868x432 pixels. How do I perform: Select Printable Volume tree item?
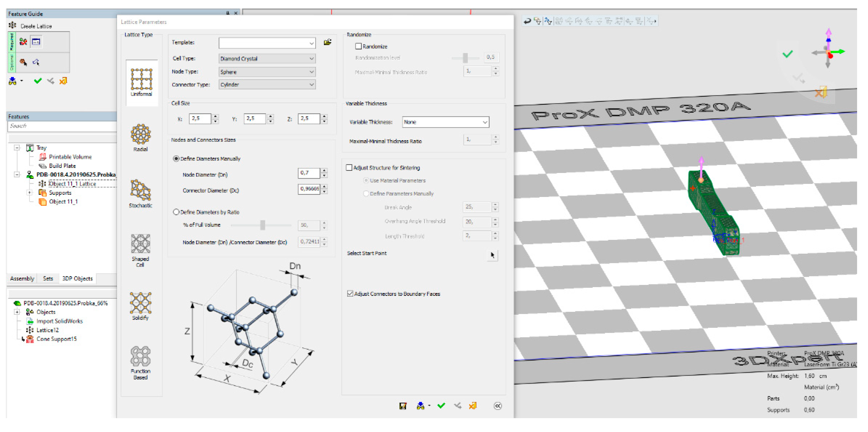pos(70,157)
